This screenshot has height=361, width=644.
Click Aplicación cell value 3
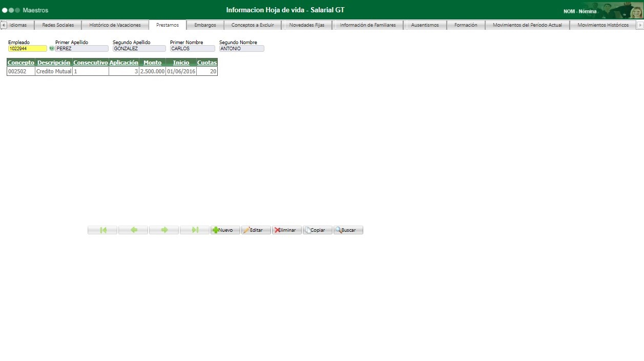coord(124,72)
